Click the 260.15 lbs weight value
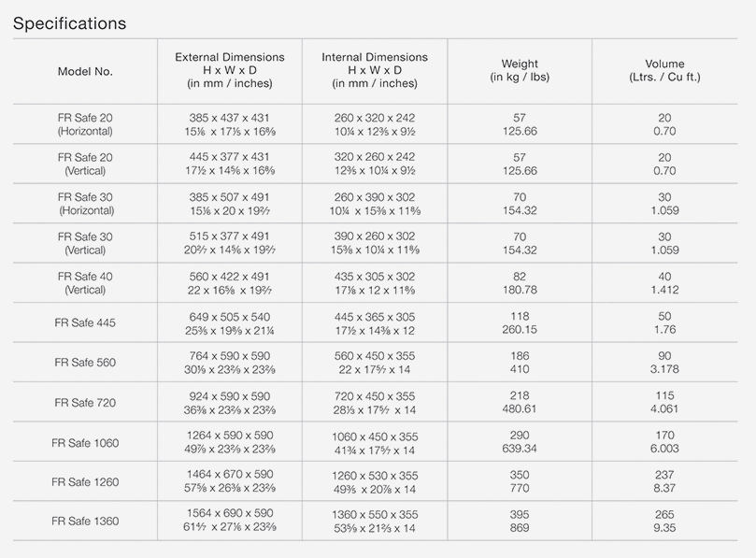The image size is (756, 558). pos(520,330)
